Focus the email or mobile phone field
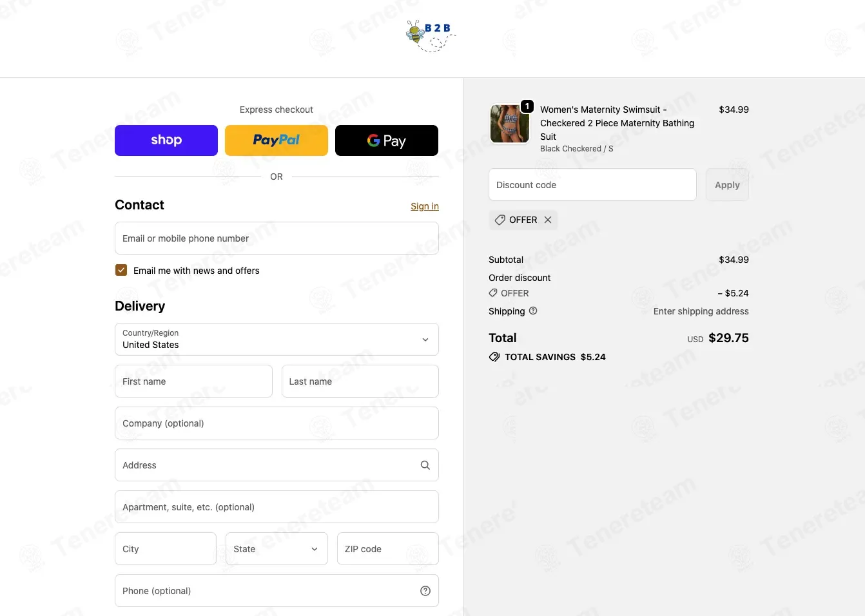 [x=277, y=238]
